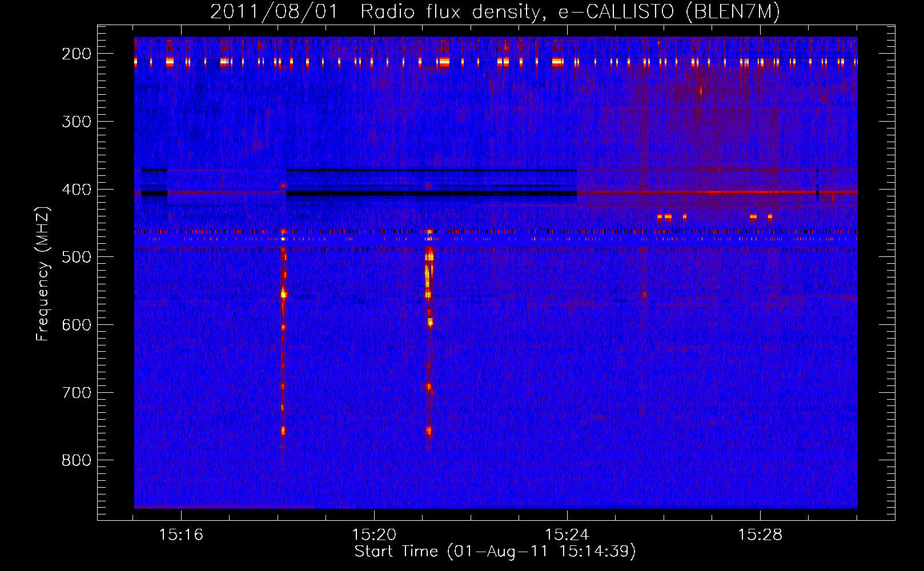Click the 800 frequency tick label
The image size is (924, 571).
[x=77, y=460]
